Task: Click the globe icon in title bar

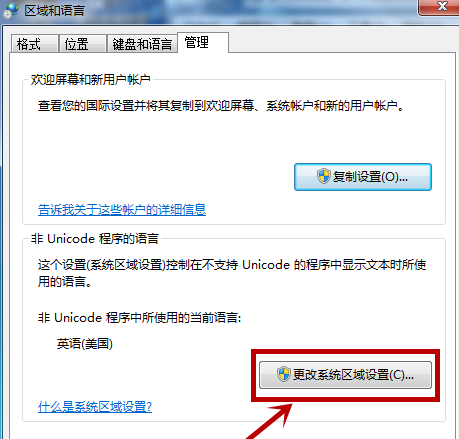Action: [x=10, y=10]
